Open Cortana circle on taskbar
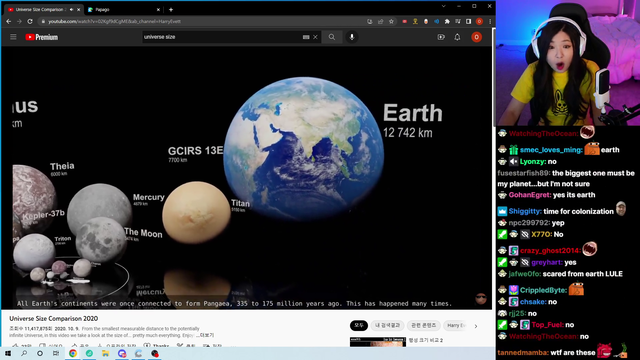Screen dimensions: 640x360 point(40,353)
